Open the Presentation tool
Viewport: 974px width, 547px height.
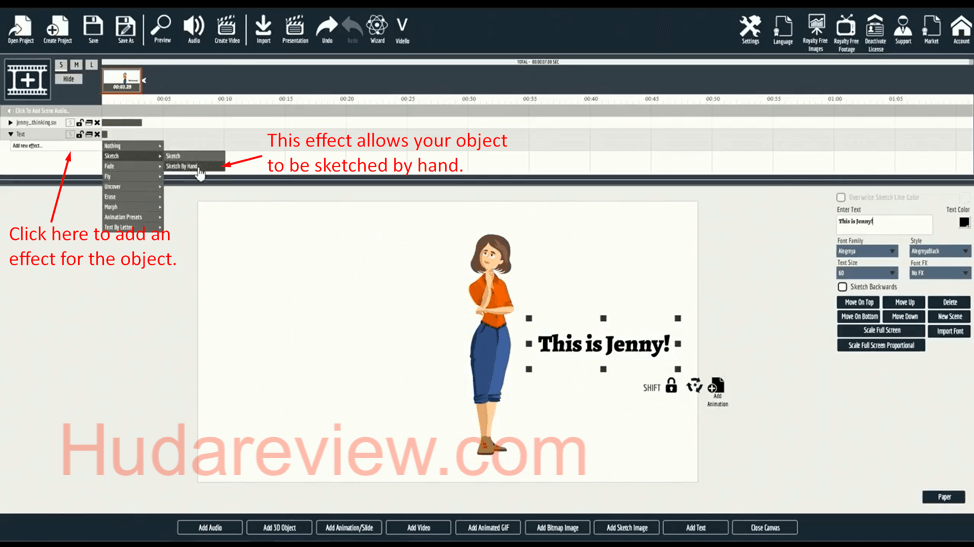[x=295, y=29]
